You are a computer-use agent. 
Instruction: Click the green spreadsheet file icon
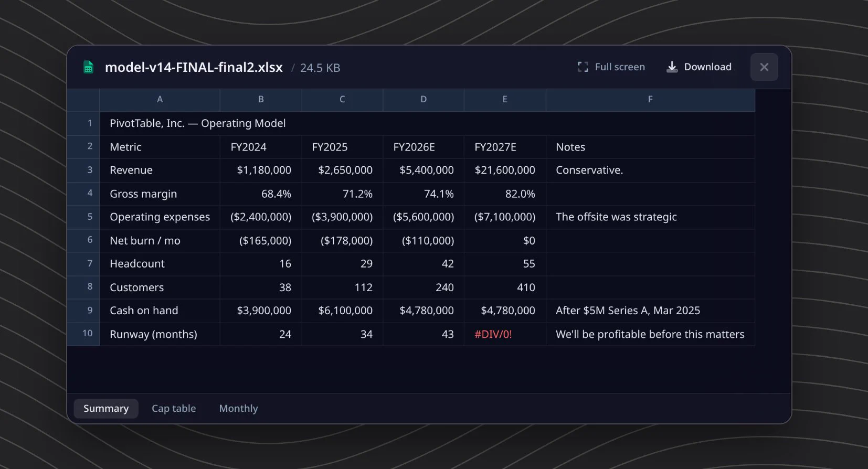tap(88, 67)
